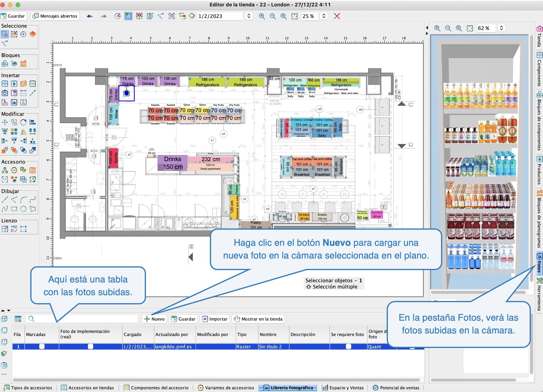Open the Accesorios en tiendas tab
Image resolution: width=543 pixels, height=392 pixels.
(87, 388)
